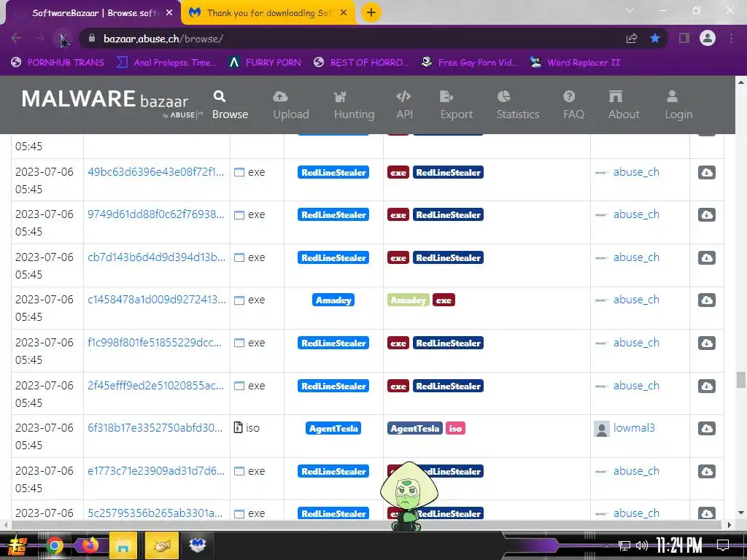747x560 pixels.
Task: Download sample cb7d143b6d4d9d394d13b
Action: pyautogui.click(x=706, y=257)
